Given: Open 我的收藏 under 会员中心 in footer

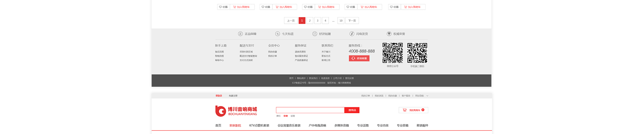Looking at the screenshot, I should (x=272, y=52).
